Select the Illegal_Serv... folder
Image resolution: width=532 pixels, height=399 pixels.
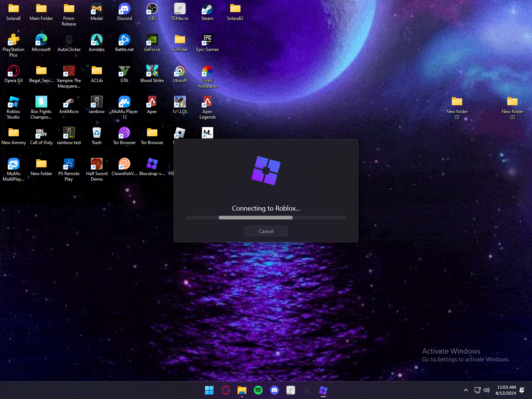[x=41, y=74]
